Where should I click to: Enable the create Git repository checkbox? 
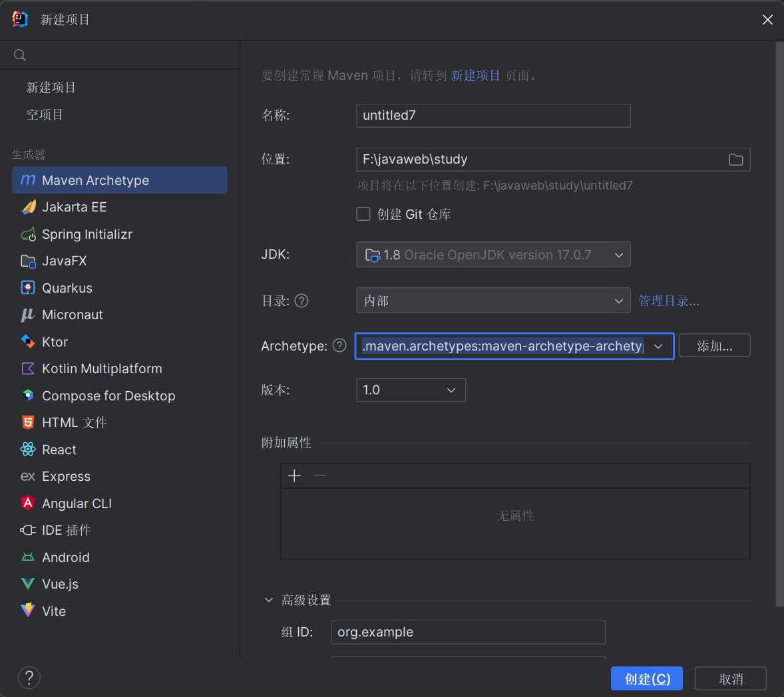(363, 214)
